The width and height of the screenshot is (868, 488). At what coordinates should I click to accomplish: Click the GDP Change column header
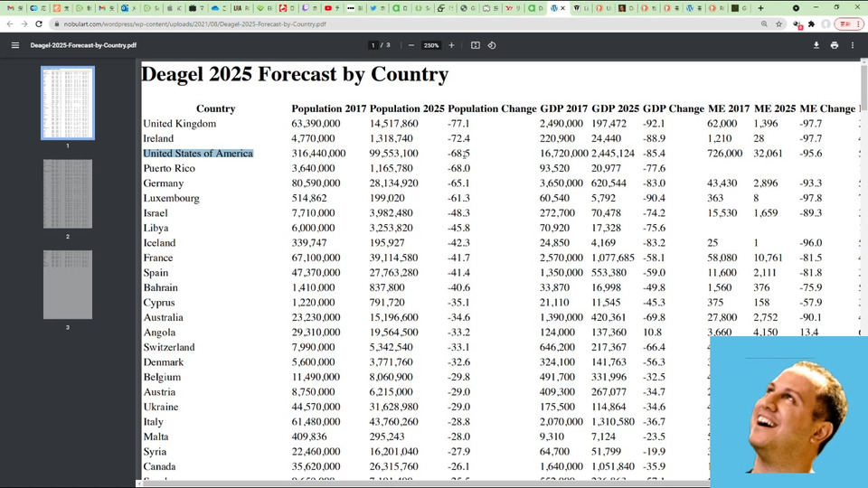(674, 108)
